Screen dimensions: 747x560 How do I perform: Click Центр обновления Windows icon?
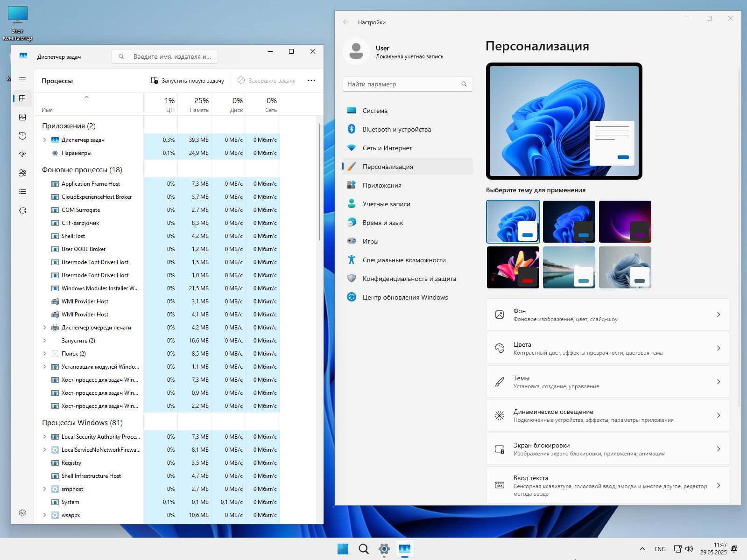click(352, 297)
